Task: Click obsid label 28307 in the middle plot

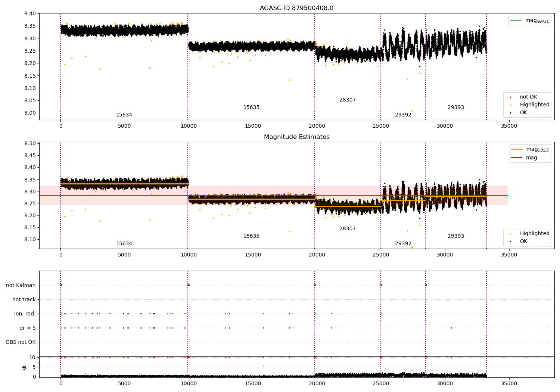Action: pos(348,229)
